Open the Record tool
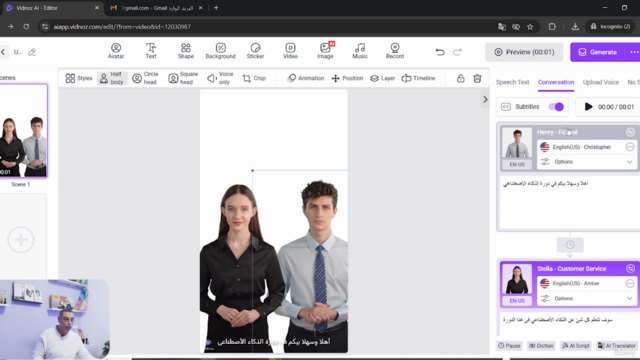 pyautogui.click(x=395, y=51)
